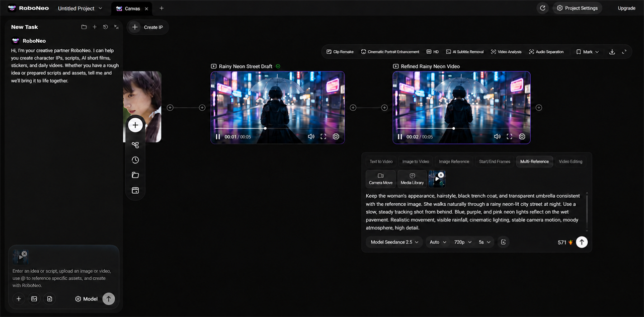
Task: Seek the Rainy Neon Street Draft progress bar
Action: [278, 128]
